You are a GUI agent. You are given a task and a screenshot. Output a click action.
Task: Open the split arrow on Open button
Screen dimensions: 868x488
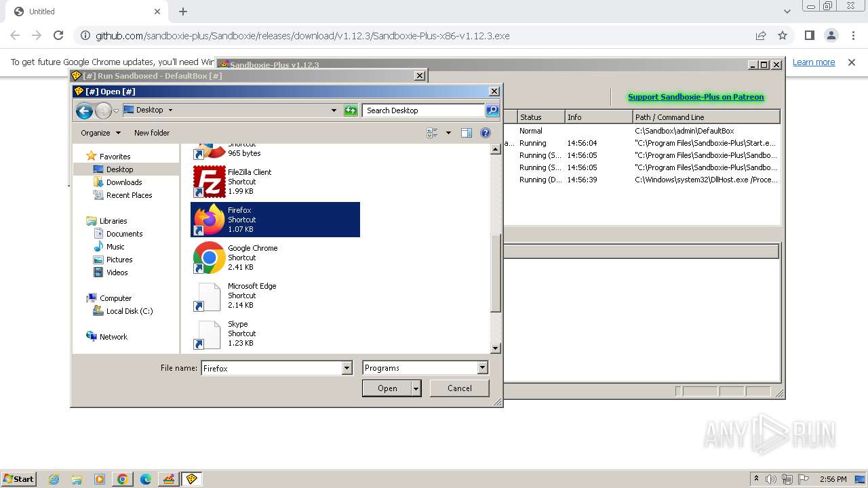coord(416,388)
